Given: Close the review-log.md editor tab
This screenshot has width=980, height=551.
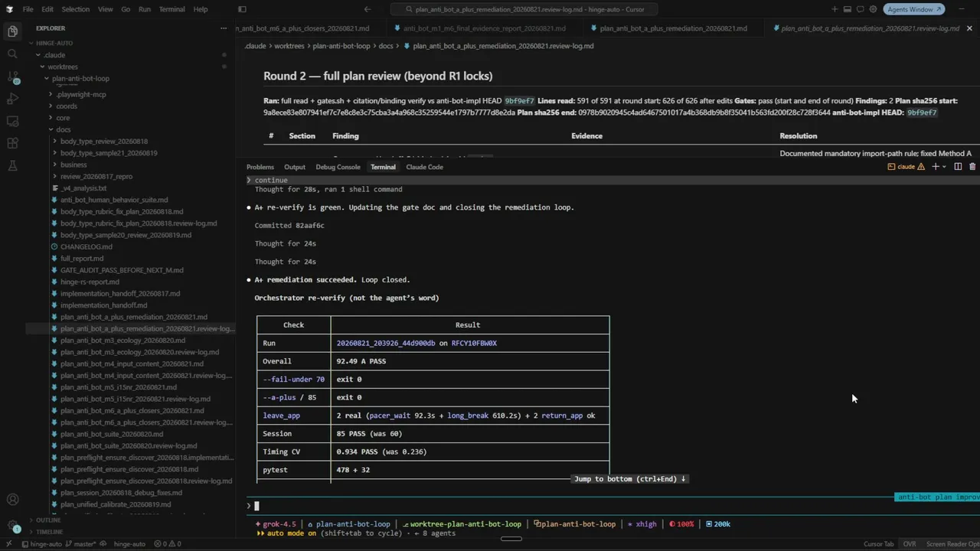Looking at the screenshot, I should coord(969,28).
